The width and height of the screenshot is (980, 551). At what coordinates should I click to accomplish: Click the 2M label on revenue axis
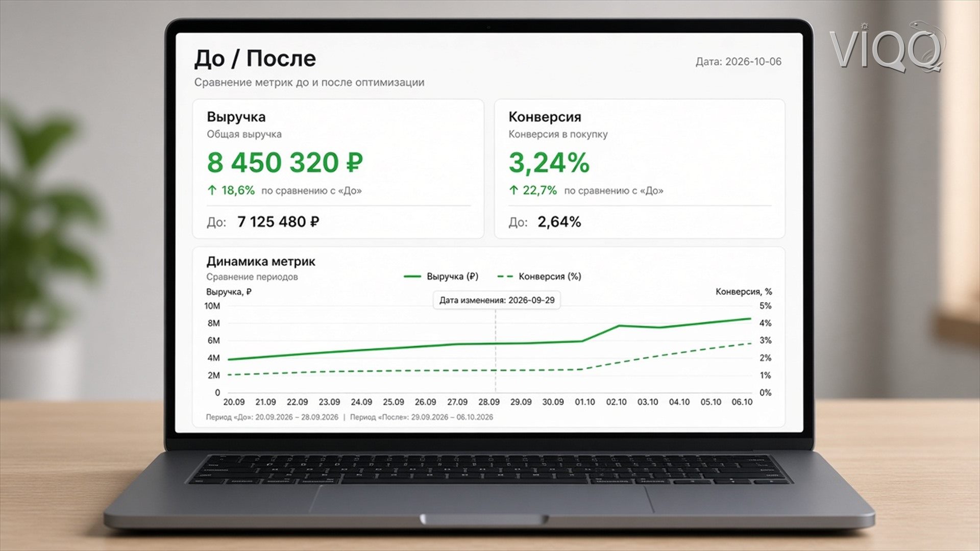click(x=214, y=375)
